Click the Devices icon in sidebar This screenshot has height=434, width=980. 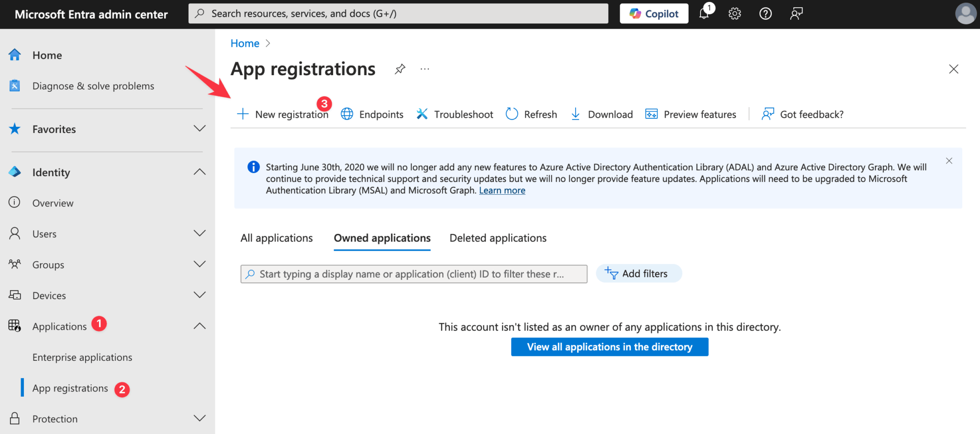15,295
